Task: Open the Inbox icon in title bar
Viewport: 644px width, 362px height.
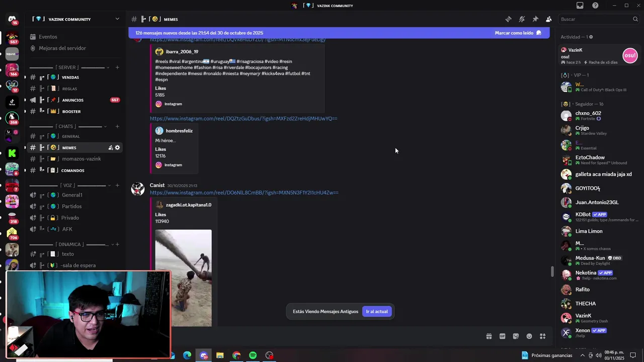Action: click(x=580, y=6)
